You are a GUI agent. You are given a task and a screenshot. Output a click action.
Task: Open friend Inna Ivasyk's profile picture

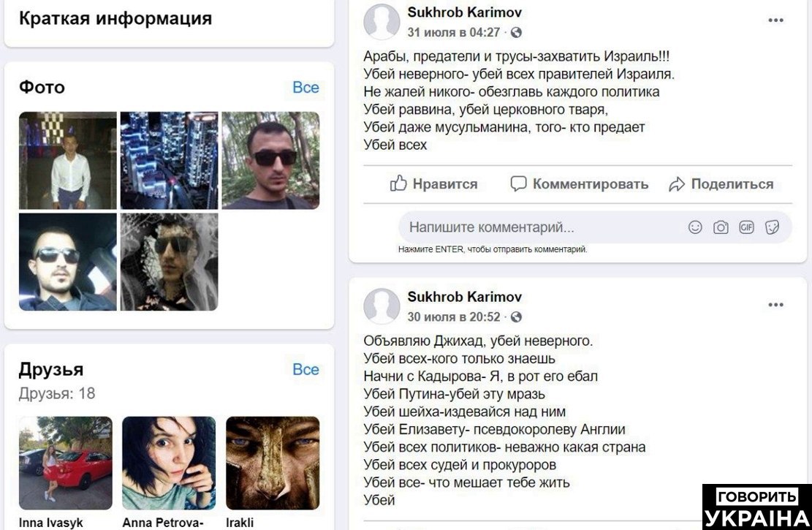click(x=65, y=463)
